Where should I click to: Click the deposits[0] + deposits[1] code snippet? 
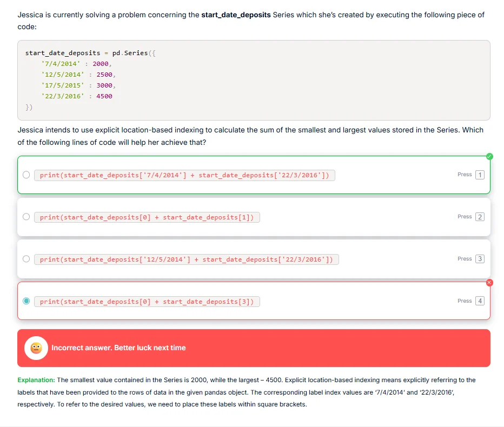pos(147,217)
